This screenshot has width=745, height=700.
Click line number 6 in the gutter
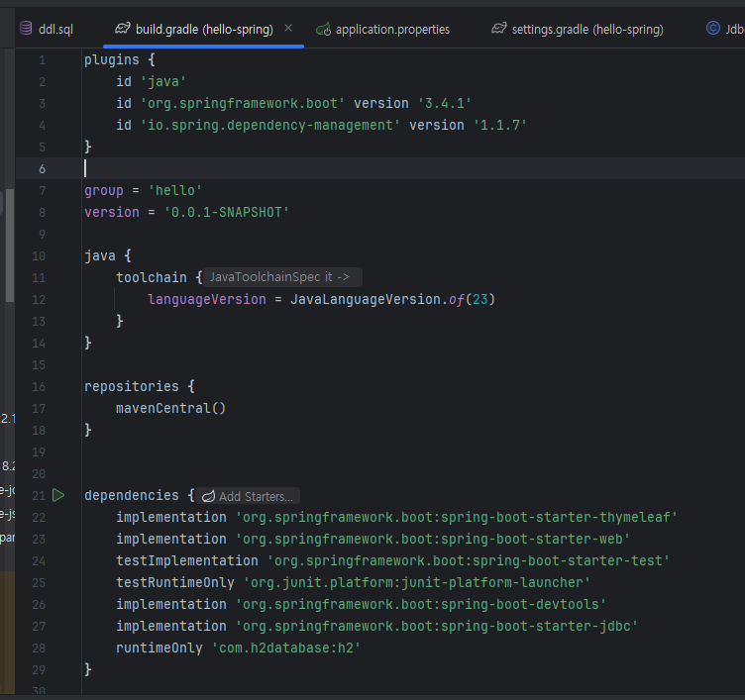(x=43, y=169)
